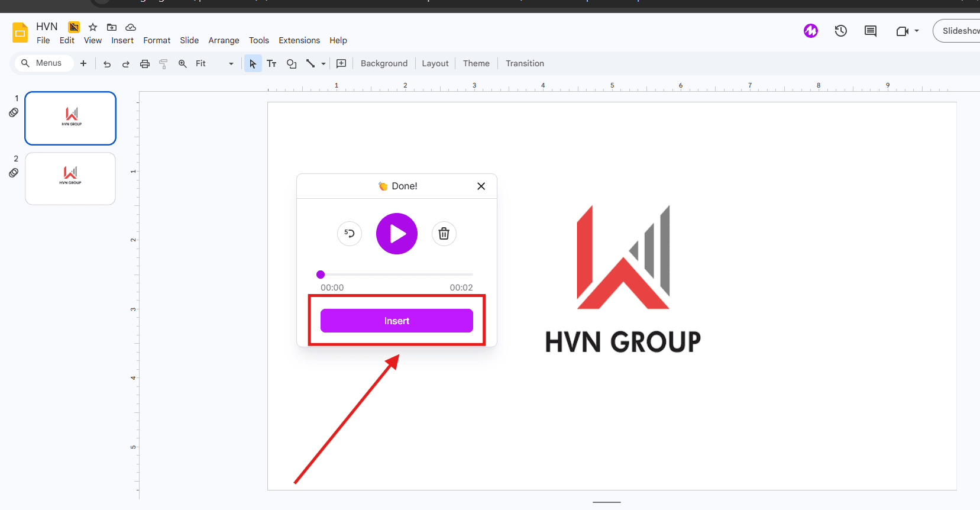
Task: Select slide 1 thumbnail in the filmstrip
Action: pyautogui.click(x=70, y=118)
